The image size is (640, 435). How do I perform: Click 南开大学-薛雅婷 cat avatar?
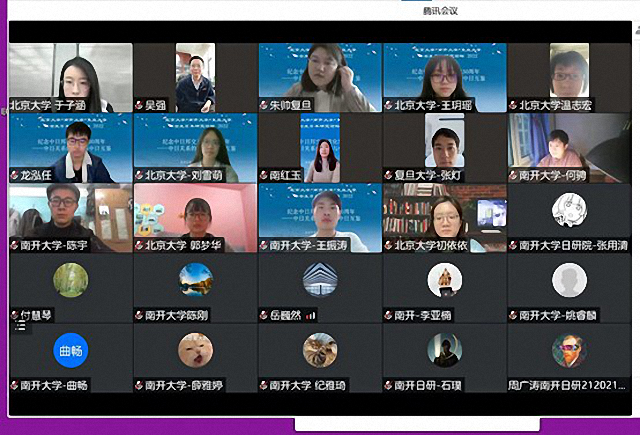click(x=195, y=350)
